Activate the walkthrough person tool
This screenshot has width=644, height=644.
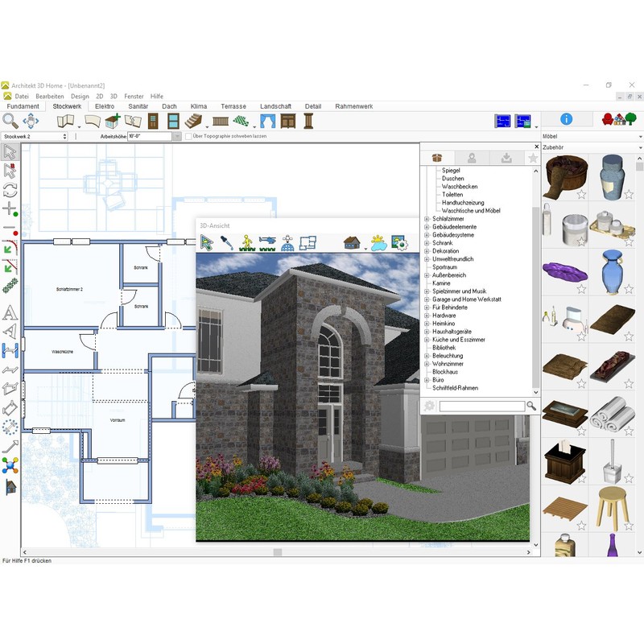pyautogui.click(x=248, y=242)
